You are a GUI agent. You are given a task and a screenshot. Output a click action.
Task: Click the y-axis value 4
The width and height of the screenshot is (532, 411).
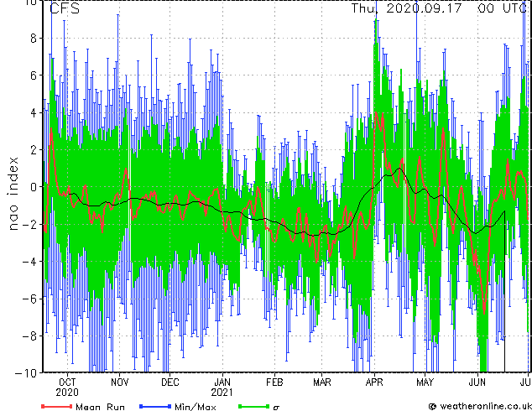[34, 112]
